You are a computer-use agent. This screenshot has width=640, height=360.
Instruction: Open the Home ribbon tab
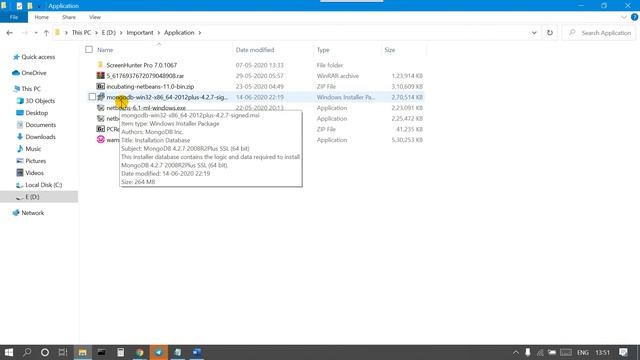(42, 17)
